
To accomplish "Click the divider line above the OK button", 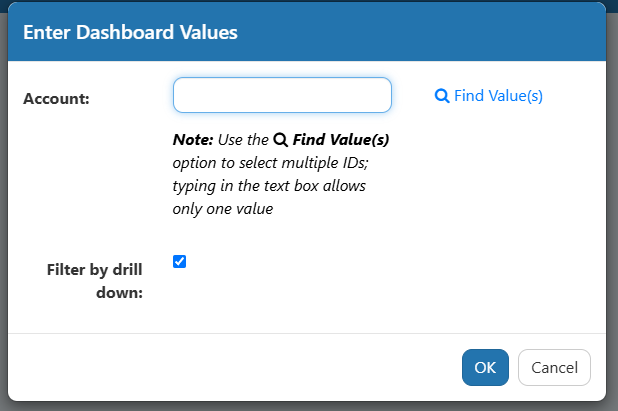I will 307,334.
